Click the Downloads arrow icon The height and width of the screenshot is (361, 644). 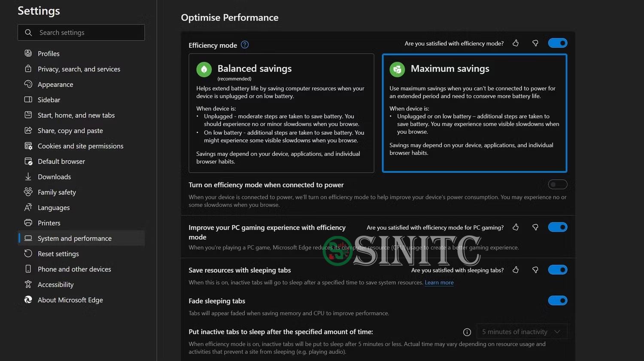click(x=28, y=177)
